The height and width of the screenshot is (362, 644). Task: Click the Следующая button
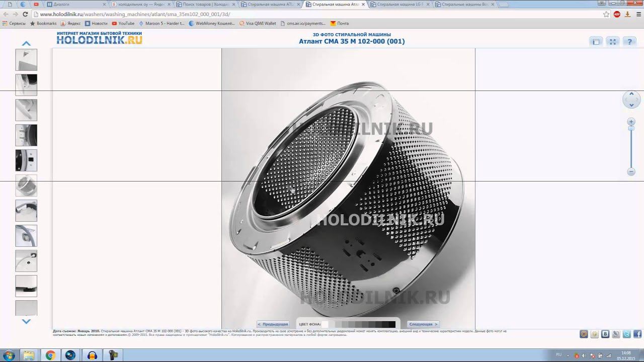coord(422,324)
